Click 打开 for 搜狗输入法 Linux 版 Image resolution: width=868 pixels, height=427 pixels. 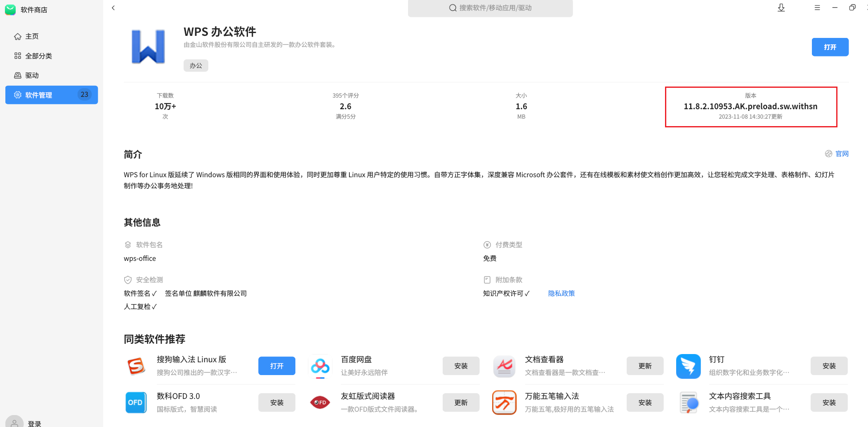pos(277,366)
